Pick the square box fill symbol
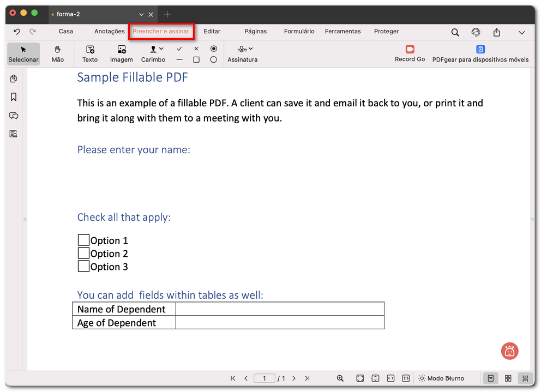 click(x=196, y=59)
